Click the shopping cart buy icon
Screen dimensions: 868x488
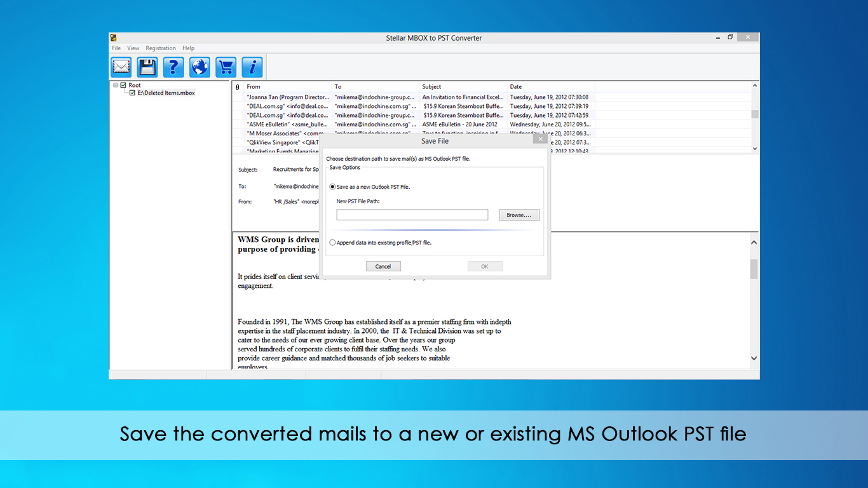(226, 67)
